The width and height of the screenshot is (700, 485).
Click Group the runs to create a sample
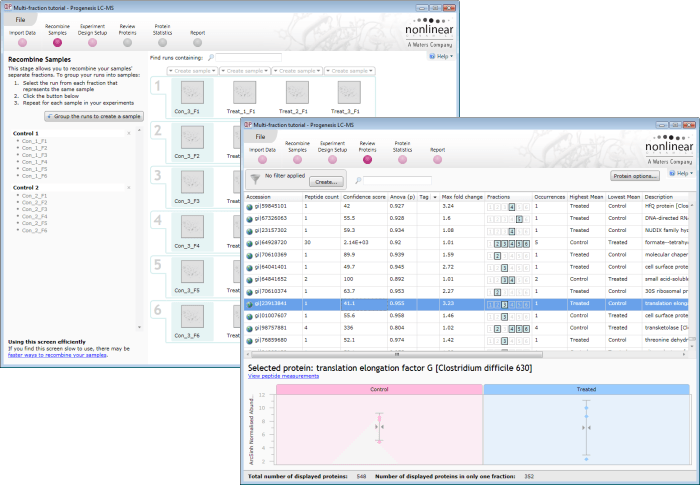point(94,117)
